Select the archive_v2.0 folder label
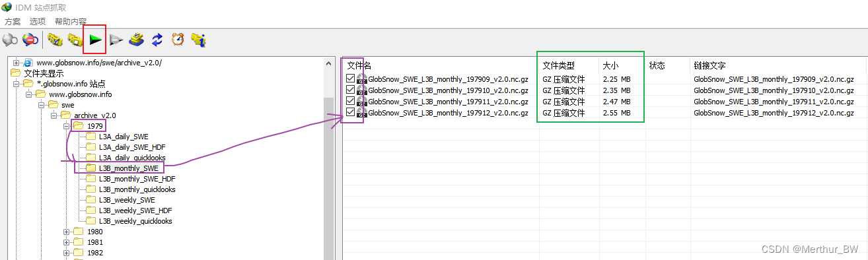Image resolution: width=868 pixels, height=260 pixels. tap(94, 115)
